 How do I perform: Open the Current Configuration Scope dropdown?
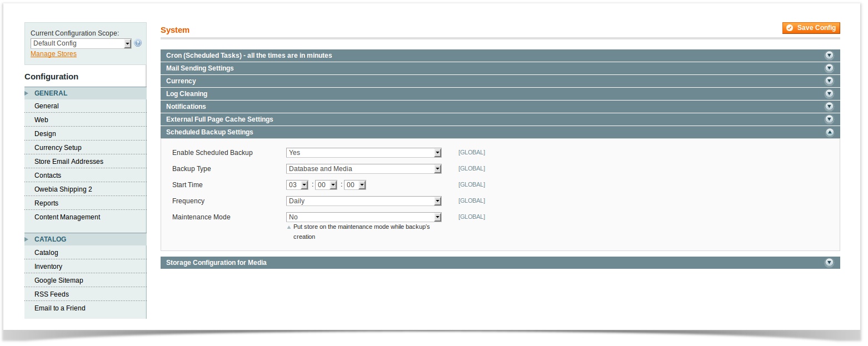pos(81,43)
